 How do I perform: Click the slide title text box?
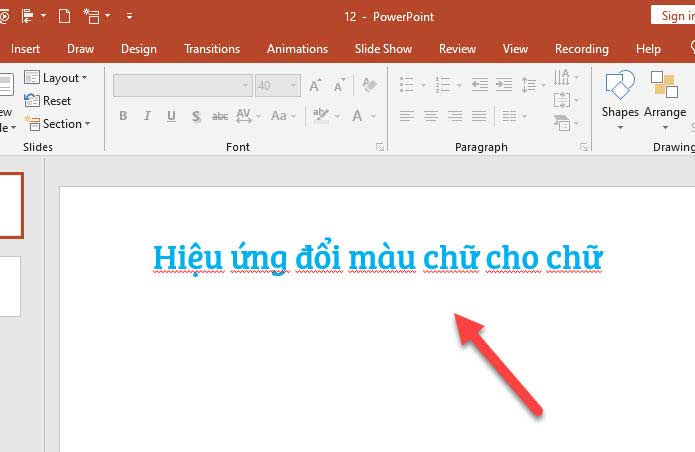(x=378, y=258)
